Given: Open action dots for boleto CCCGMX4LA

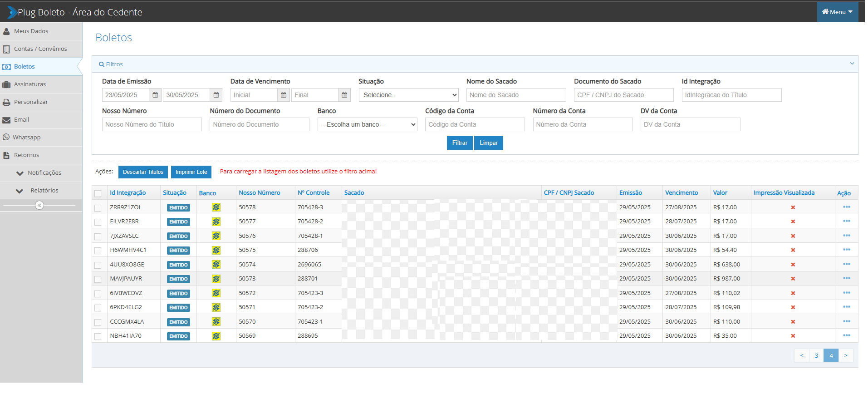Looking at the screenshot, I should tap(847, 321).
